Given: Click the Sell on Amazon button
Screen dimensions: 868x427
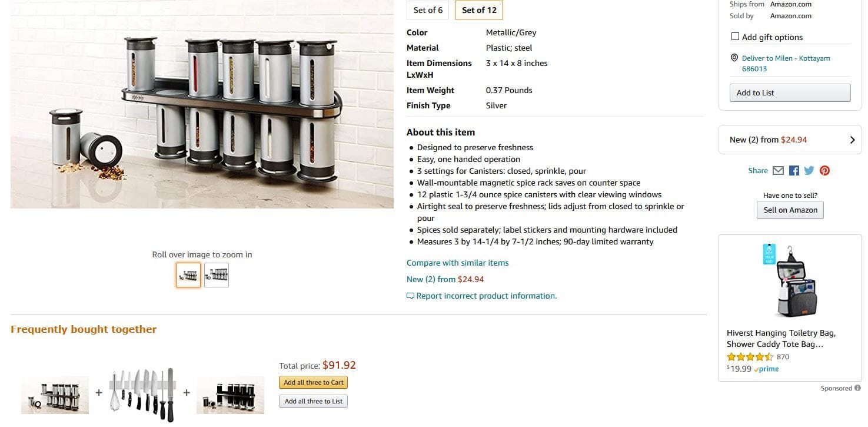Looking at the screenshot, I should [790, 210].
